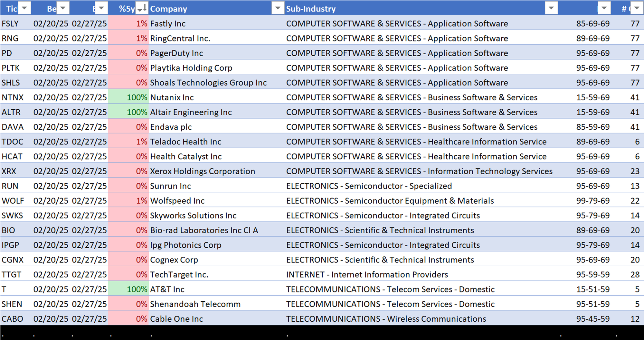Select the Cable One Inc cell

pos(217,319)
